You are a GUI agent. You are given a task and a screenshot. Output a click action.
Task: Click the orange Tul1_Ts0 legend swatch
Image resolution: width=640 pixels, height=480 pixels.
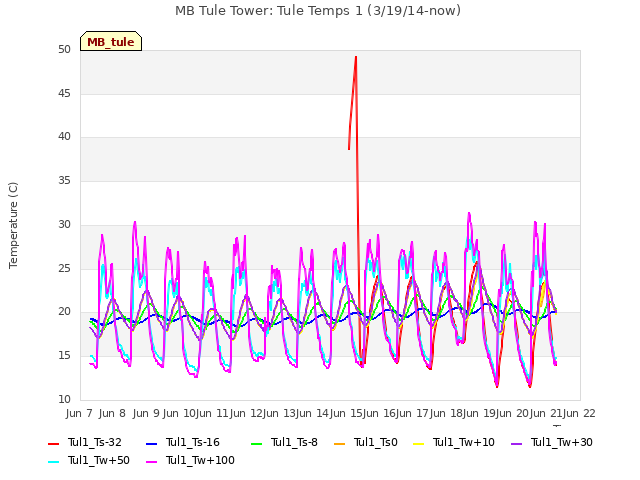(340, 443)
